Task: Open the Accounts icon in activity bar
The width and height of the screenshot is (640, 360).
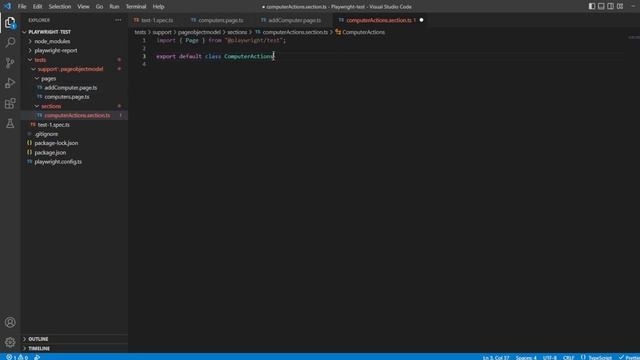Action: [x=10, y=322]
